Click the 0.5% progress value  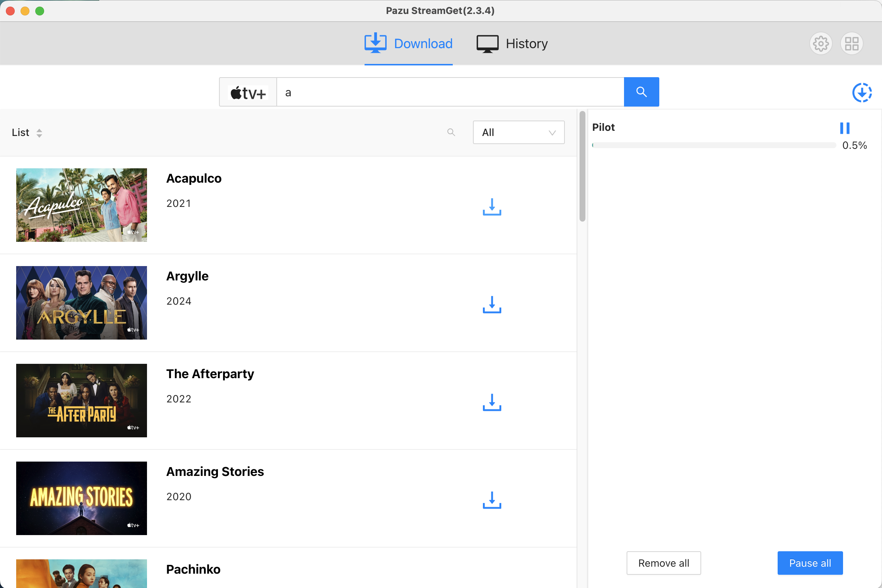click(x=855, y=146)
